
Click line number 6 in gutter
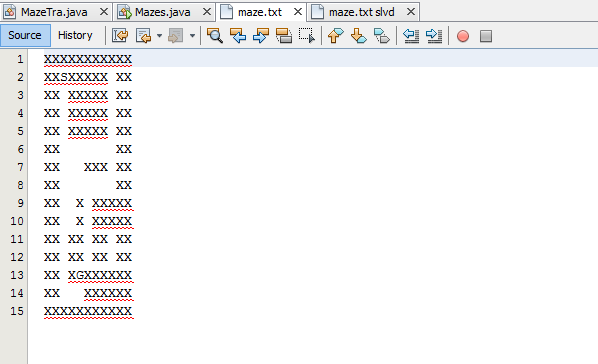pos(20,149)
